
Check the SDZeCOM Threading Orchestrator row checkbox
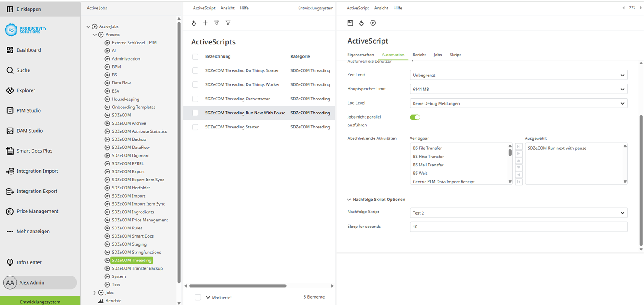pyautogui.click(x=195, y=99)
